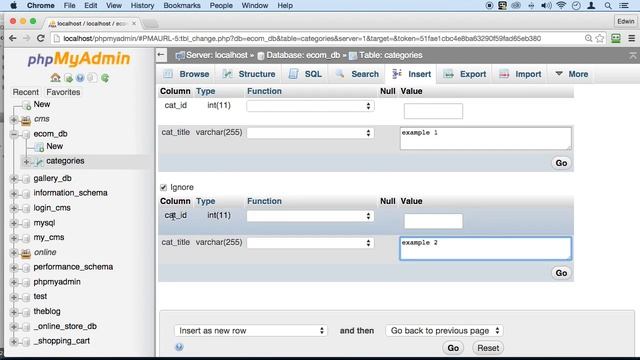
Task: Open the Import tab
Action: 520,74
